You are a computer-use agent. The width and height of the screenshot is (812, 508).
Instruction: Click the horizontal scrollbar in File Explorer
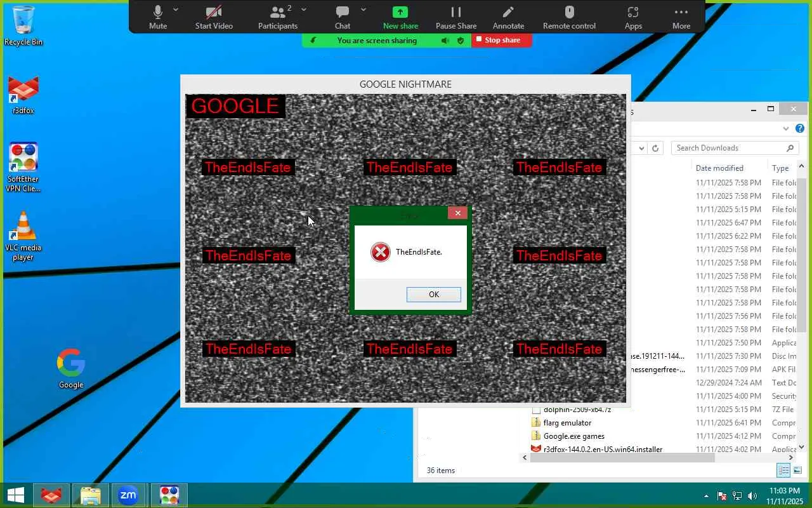coord(622,457)
